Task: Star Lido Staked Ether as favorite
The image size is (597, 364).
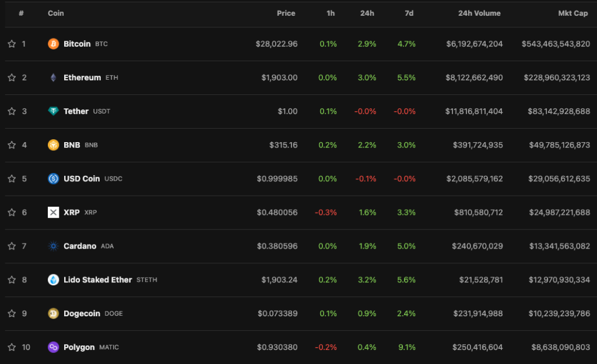Action: (x=12, y=280)
